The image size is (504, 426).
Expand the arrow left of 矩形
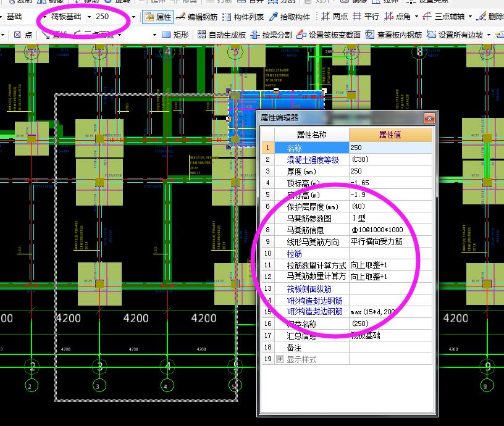[154, 35]
